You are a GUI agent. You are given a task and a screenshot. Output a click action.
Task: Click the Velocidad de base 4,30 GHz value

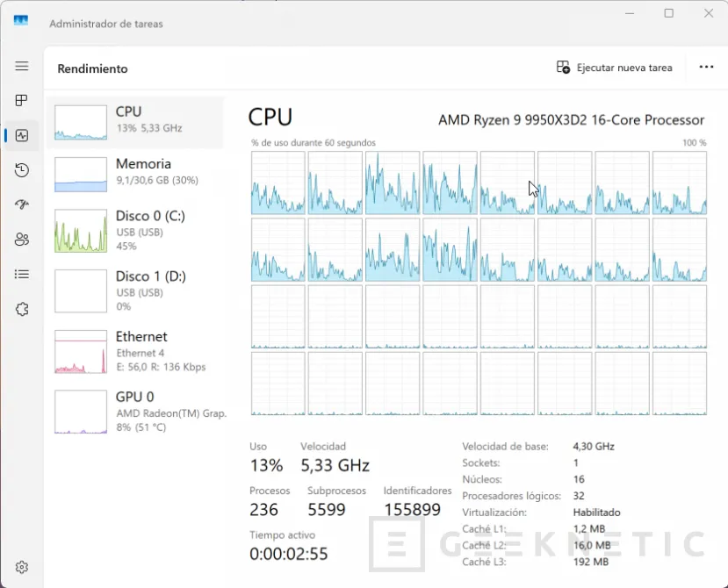(594, 447)
